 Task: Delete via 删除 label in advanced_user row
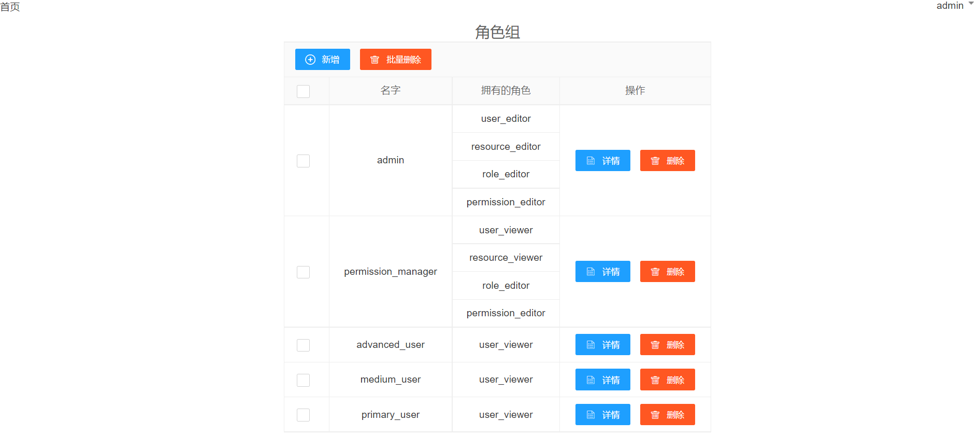click(x=675, y=345)
